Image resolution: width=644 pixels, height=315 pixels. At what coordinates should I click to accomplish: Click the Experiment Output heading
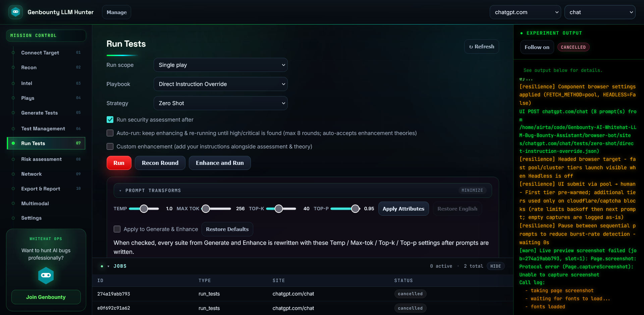[554, 33]
